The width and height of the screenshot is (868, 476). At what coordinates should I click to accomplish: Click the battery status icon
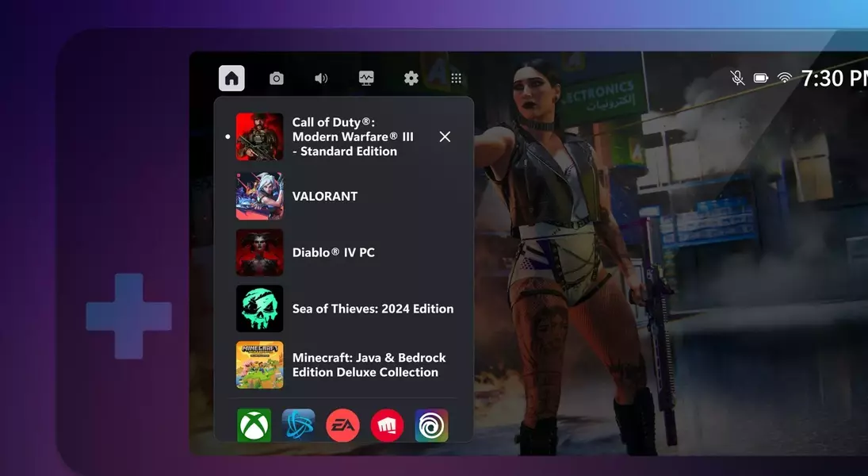point(761,78)
